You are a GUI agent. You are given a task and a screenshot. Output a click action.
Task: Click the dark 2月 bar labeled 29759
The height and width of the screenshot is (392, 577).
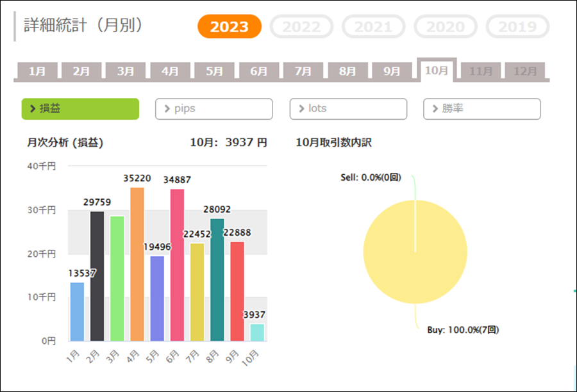[97, 276]
